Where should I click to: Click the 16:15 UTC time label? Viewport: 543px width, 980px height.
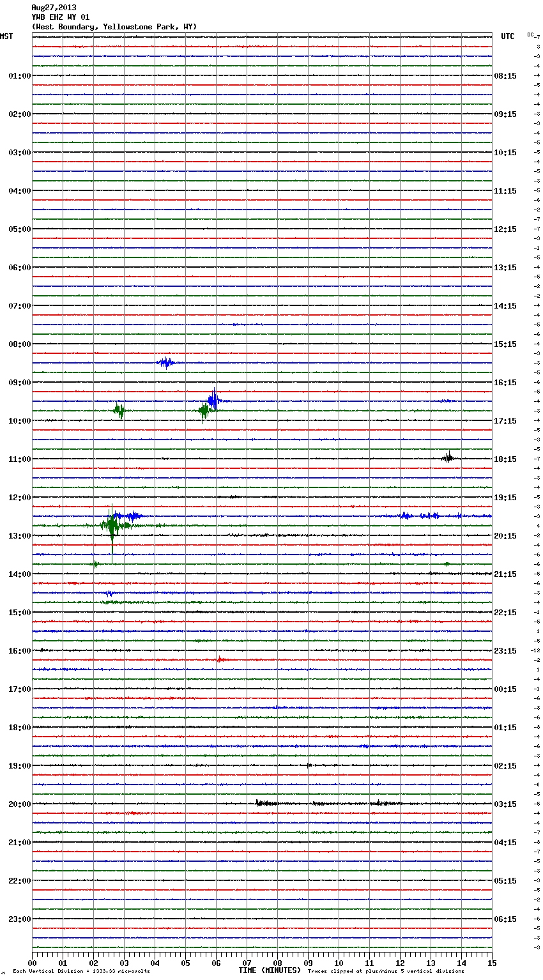click(x=505, y=383)
